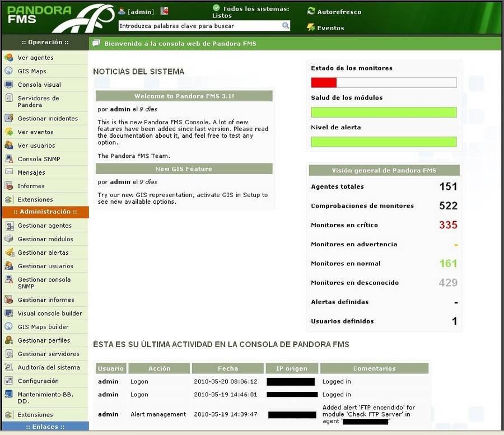Click the Gestionar perfiles icon
The height and width of the screenshot is (435, 504).
coord(8,340)
